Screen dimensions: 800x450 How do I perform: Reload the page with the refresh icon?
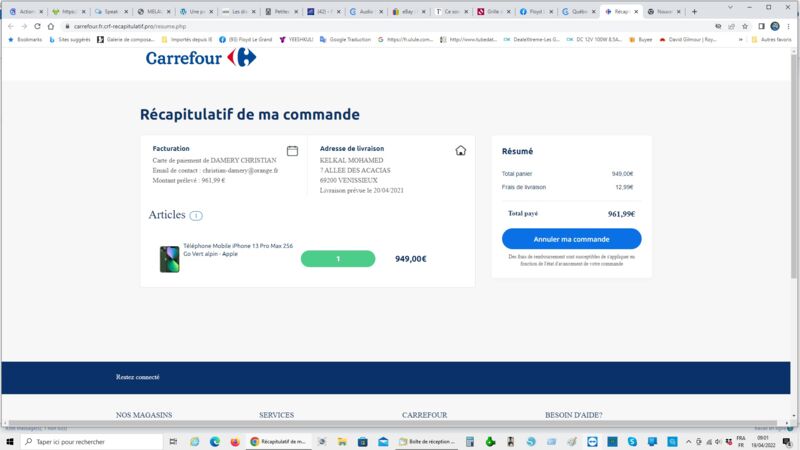click(x=37, y=26)
